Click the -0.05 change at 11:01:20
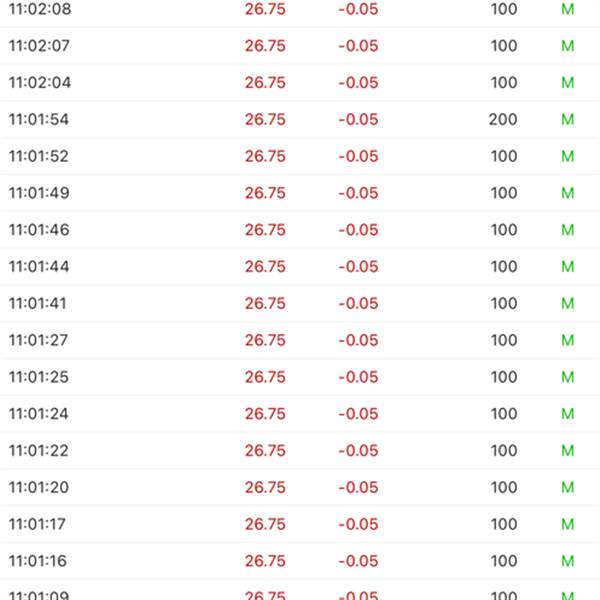This screenshot has width=600, height=600. click(358, 487)
